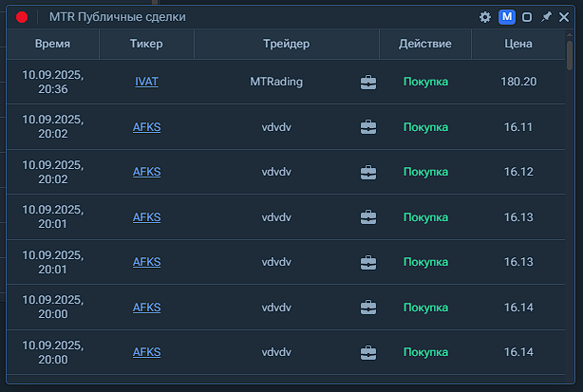Click the red record indicator in title bar
The image size is (583, 392).
coord(22,17)
